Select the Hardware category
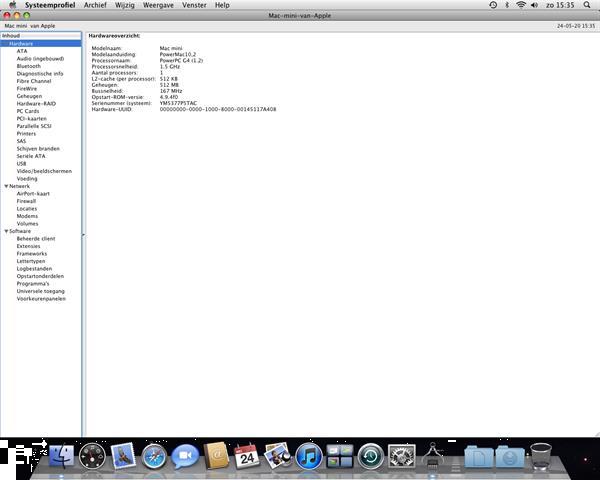The height and width of the screenshot is (480, 600). [41, 44]
